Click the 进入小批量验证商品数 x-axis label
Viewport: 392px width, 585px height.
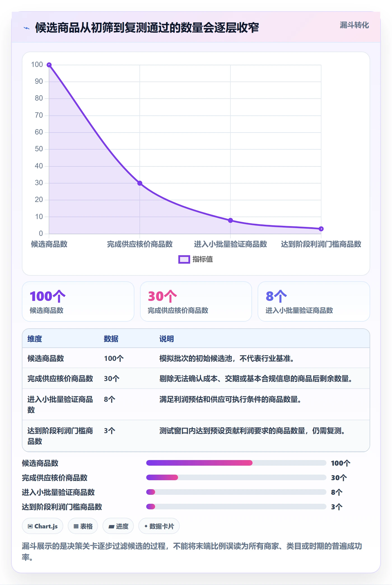pyautogui.click(x=230, y=244)
